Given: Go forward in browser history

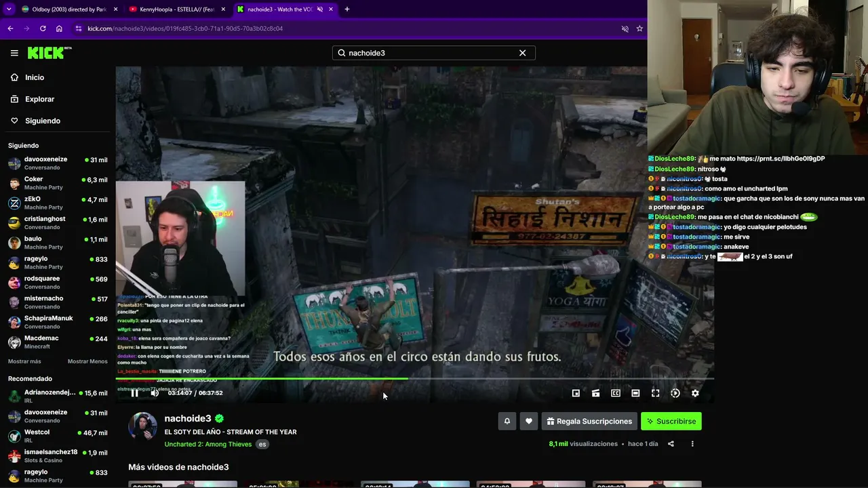Looking at the screenshot, I should coord(26,28).
